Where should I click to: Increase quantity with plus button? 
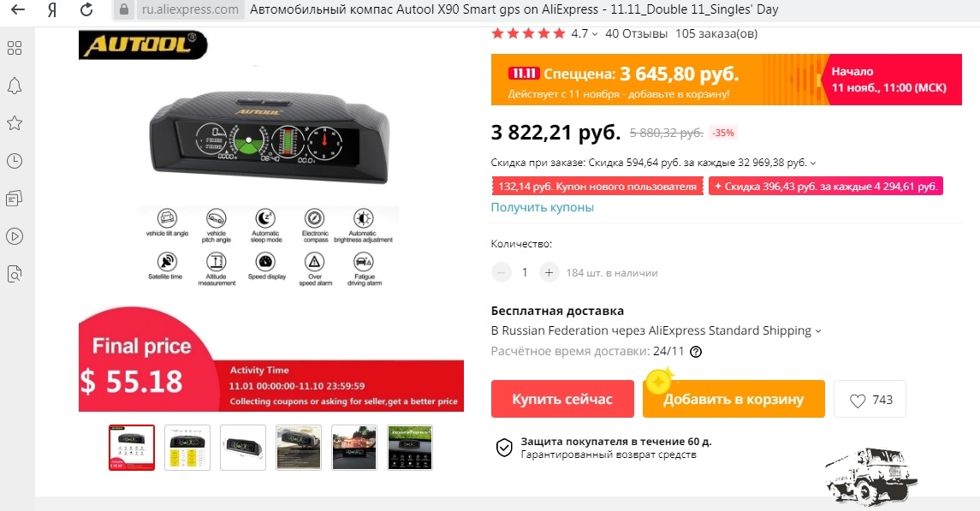pos(549,272)
